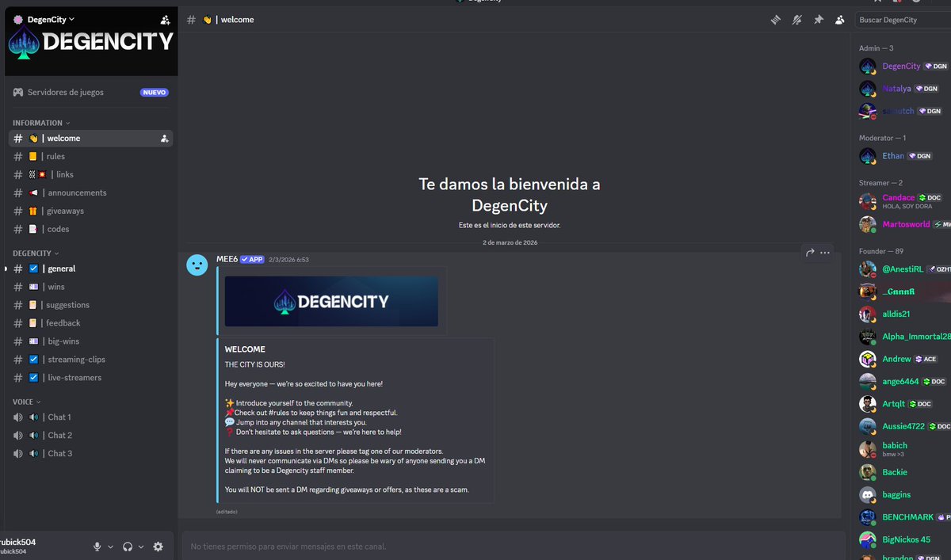The image size is (951, 560).
Task: Collapse the VOICE category
Action: pos(25,402)
